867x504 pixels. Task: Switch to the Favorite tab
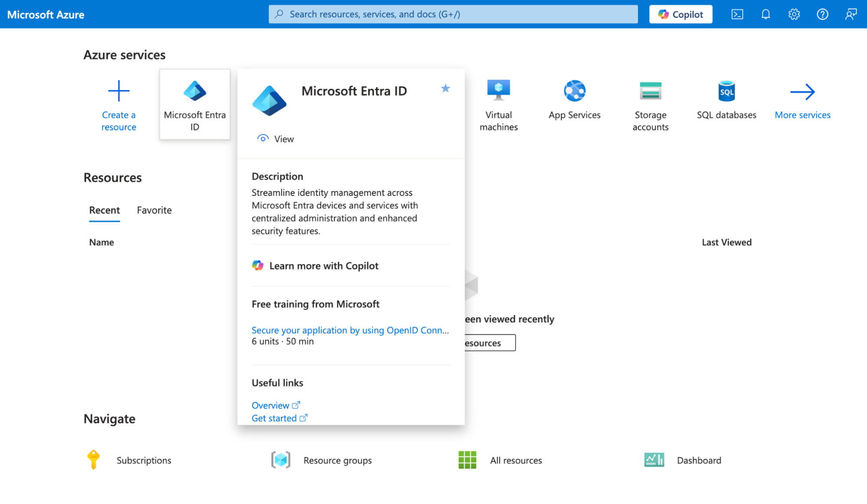(154, 210)
